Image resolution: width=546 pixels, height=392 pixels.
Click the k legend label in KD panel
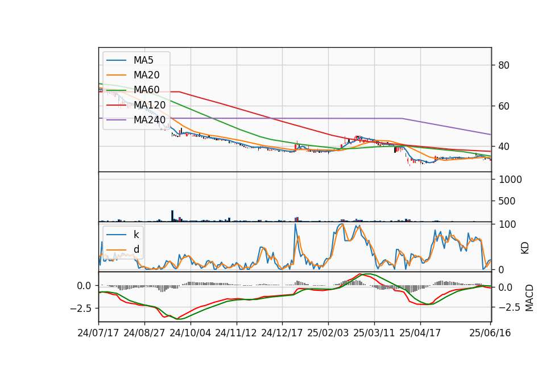[x=136, y=235]
